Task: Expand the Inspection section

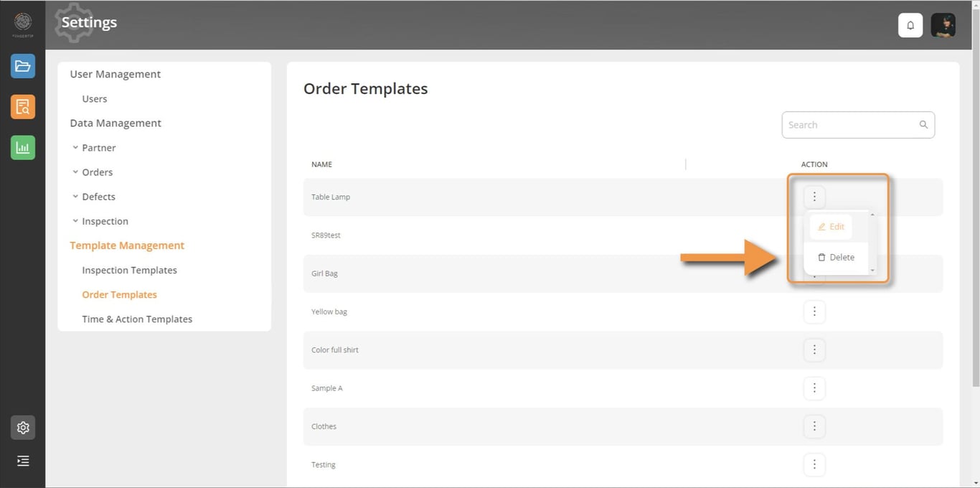Action: (x=100, y=221)
